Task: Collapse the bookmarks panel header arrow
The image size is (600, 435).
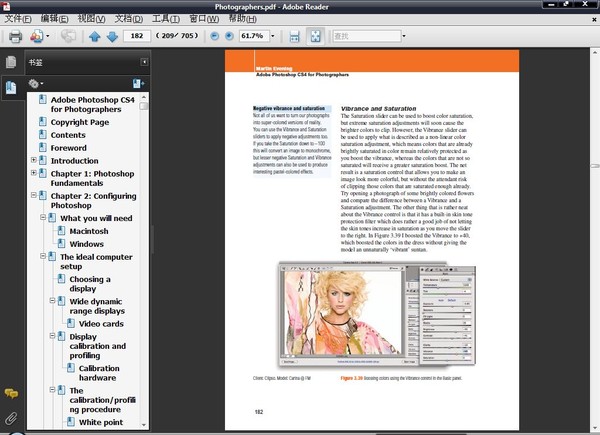Action: pyautogui.click(x=143, y=62)
